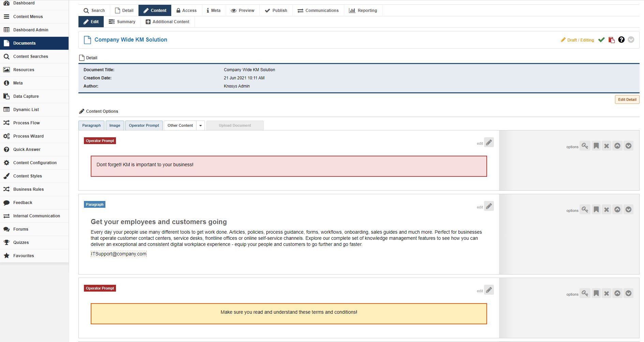Toggle the chevron next to the help icon
The image size is (644, 342).
(x=631, y=40)
